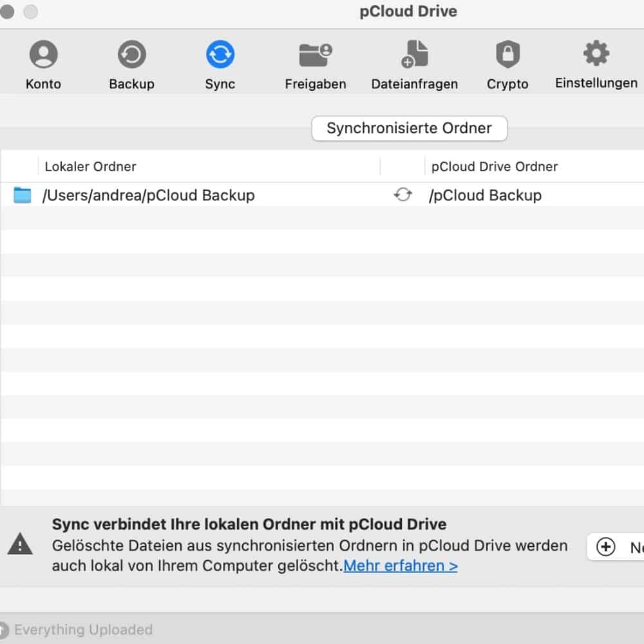Image resolution: width=644 pixels, height=644 pixels.
Task: Select the /Users/andrea/pCloud Backup local path
Action: click(x=148, y=195)
